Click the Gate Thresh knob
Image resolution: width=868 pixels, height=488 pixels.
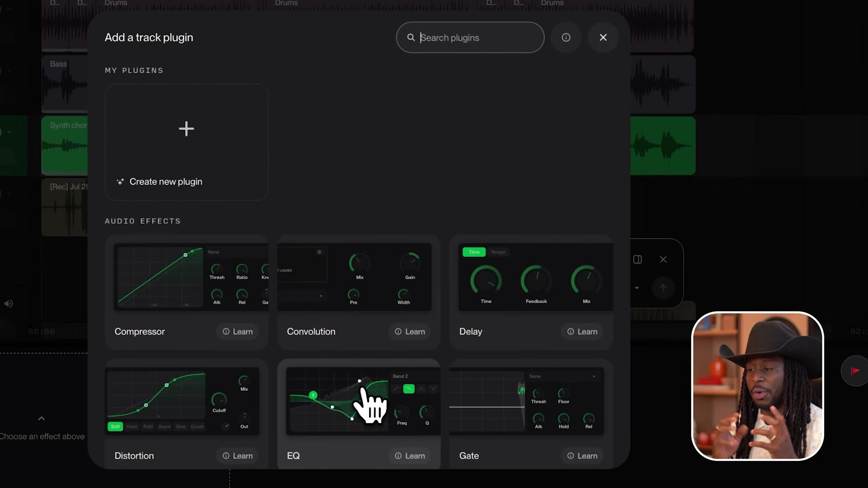538,393
